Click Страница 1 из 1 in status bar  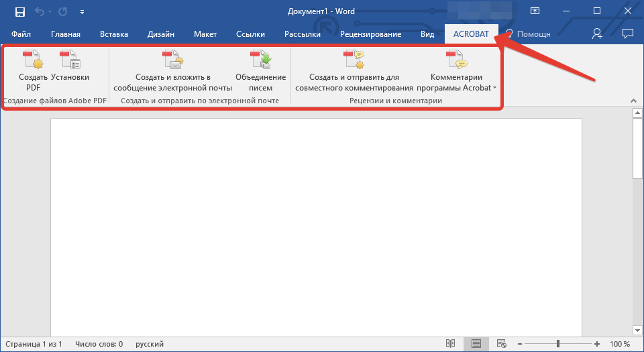[34, 344]
